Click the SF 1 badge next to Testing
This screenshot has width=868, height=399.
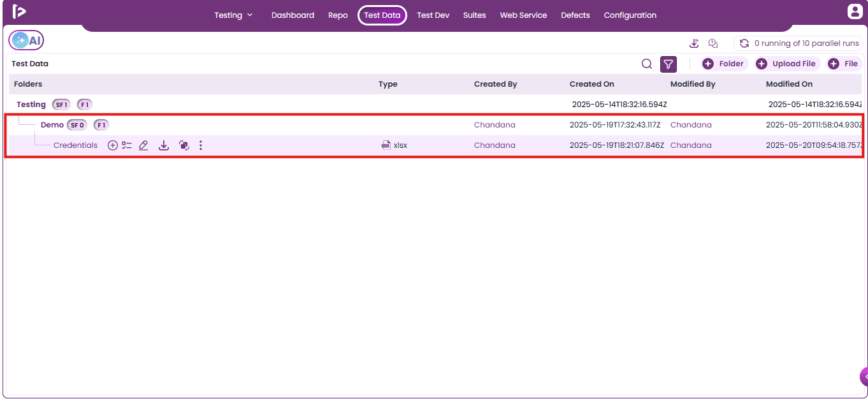(x=62, y=105)
